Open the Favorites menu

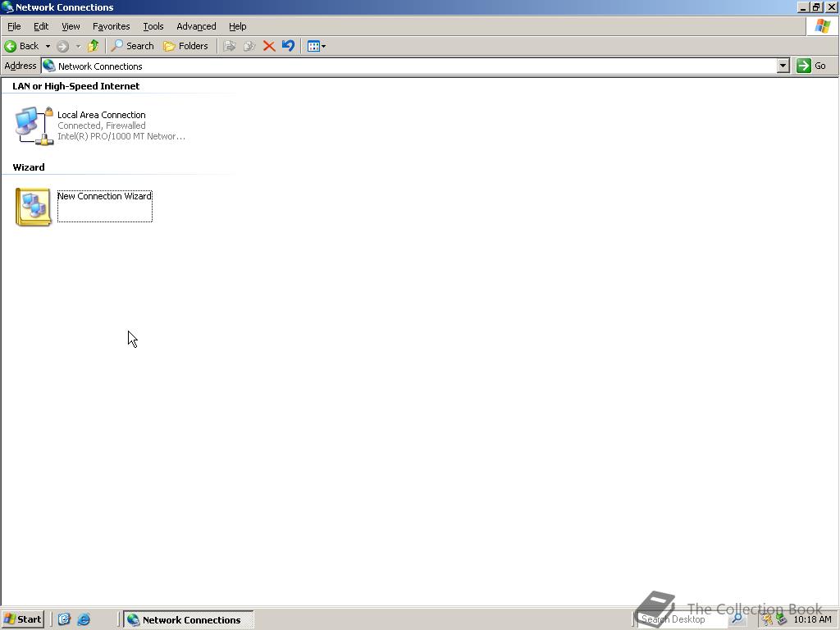[112, 26]
